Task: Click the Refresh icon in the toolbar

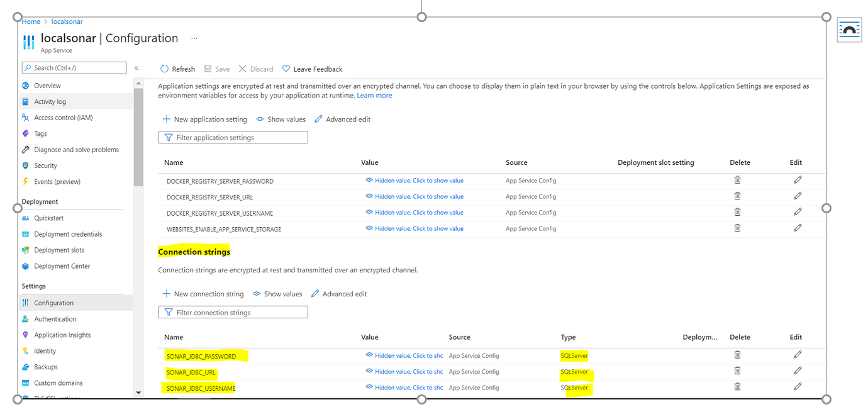Action: pos(165,69)
